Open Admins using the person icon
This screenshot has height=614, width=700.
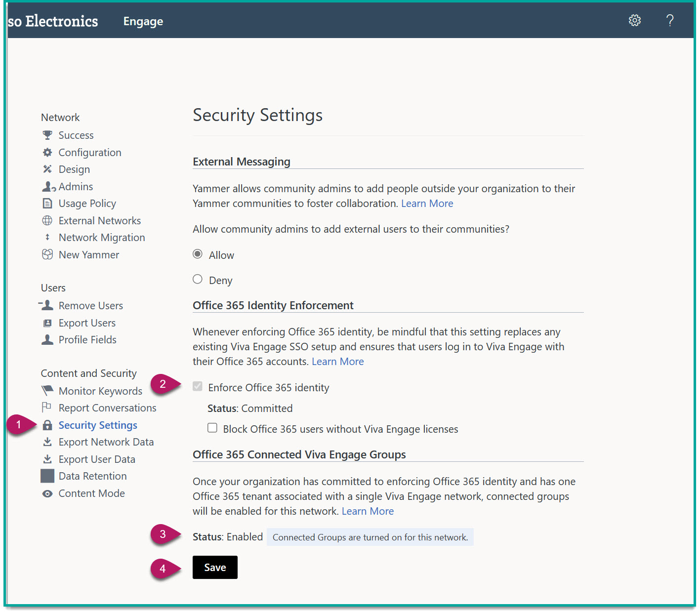coord(47,186)
